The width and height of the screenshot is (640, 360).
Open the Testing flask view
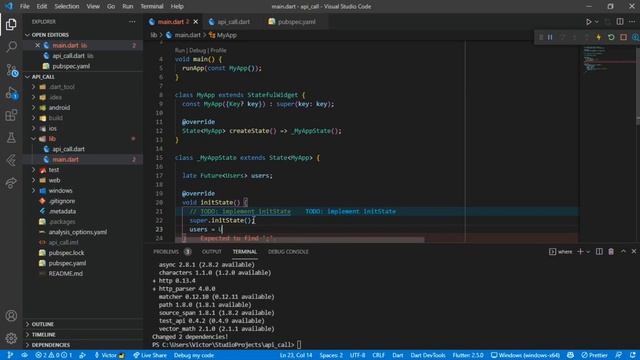click(11, 138)
